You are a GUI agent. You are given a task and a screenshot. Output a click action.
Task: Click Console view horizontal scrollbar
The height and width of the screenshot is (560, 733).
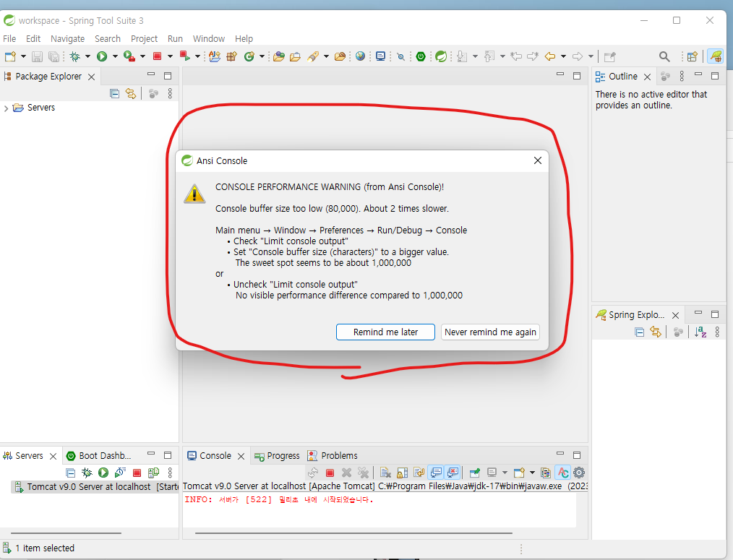(353, 533)
